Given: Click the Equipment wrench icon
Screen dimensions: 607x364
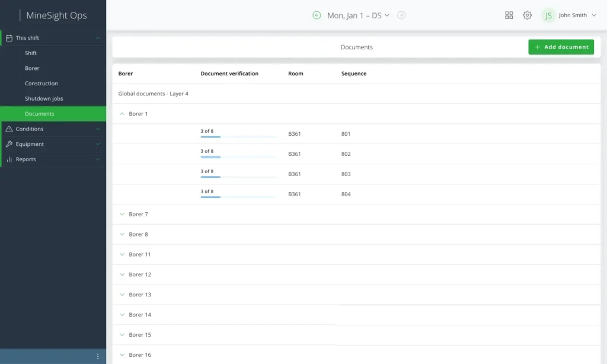Looking at the screenshot, I should 9,144.
